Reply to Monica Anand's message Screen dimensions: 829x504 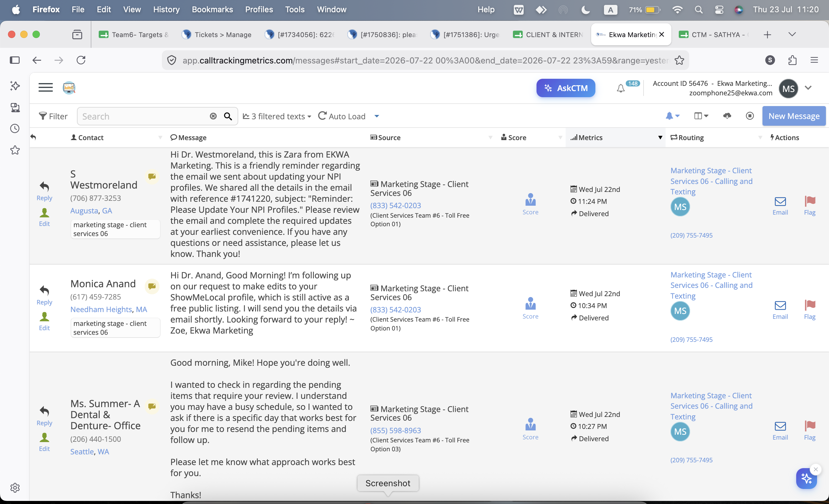point(44,296)
